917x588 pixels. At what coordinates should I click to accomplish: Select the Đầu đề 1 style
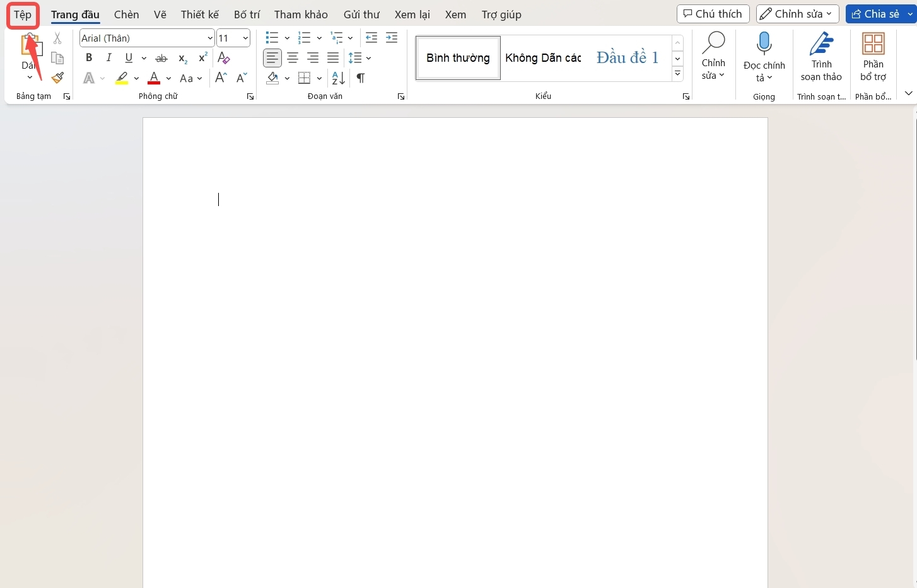(x=628, y=58)
